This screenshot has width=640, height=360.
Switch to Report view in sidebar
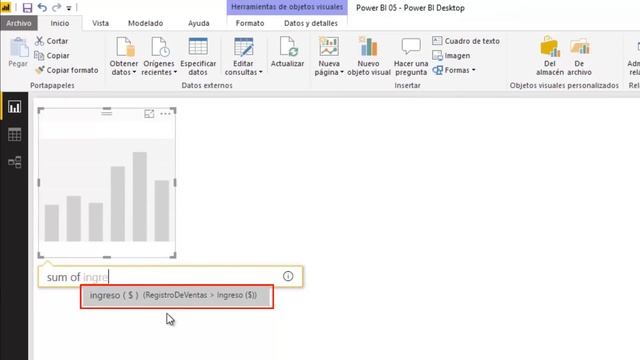coord(14,107)
